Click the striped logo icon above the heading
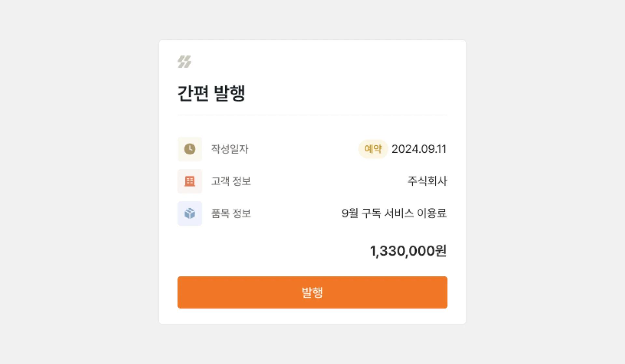The width and height of the screenshot is (625, 364). (185, 62)
